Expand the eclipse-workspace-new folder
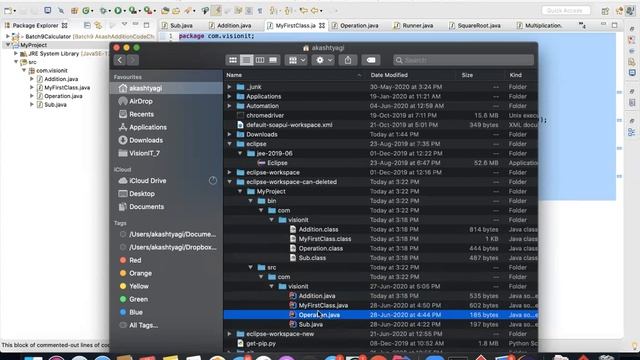This screenshot has height=360, width=640. click(229, 334)
